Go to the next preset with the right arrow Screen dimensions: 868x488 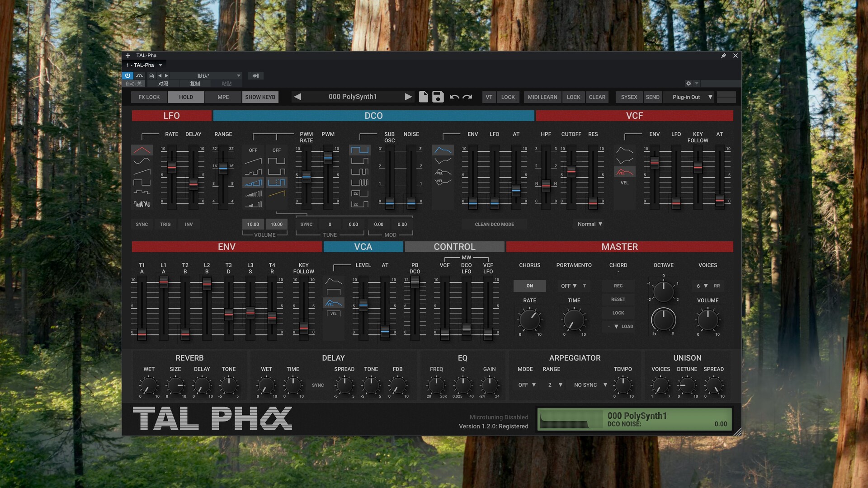coord(408,97)
